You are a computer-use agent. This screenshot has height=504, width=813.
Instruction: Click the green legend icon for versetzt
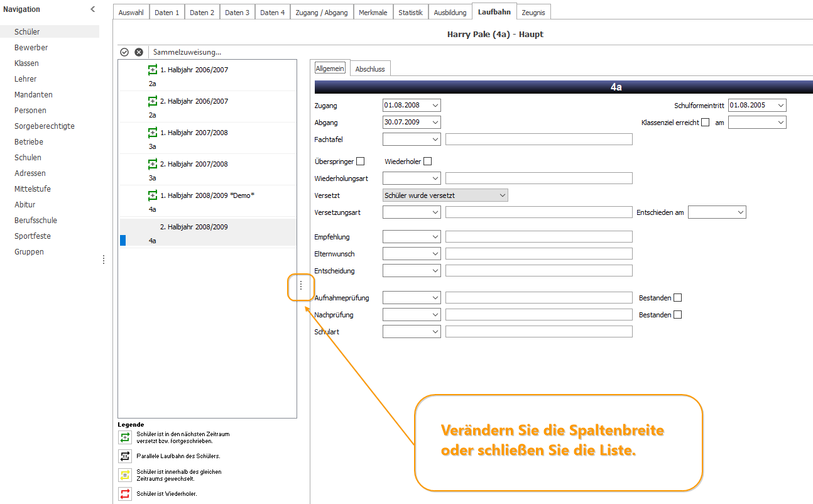click(x=124, y=437)
